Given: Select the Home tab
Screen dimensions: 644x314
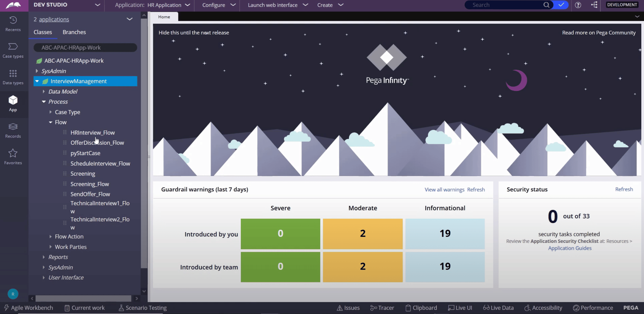Looking at the screenshot, I should pos(164,17).
